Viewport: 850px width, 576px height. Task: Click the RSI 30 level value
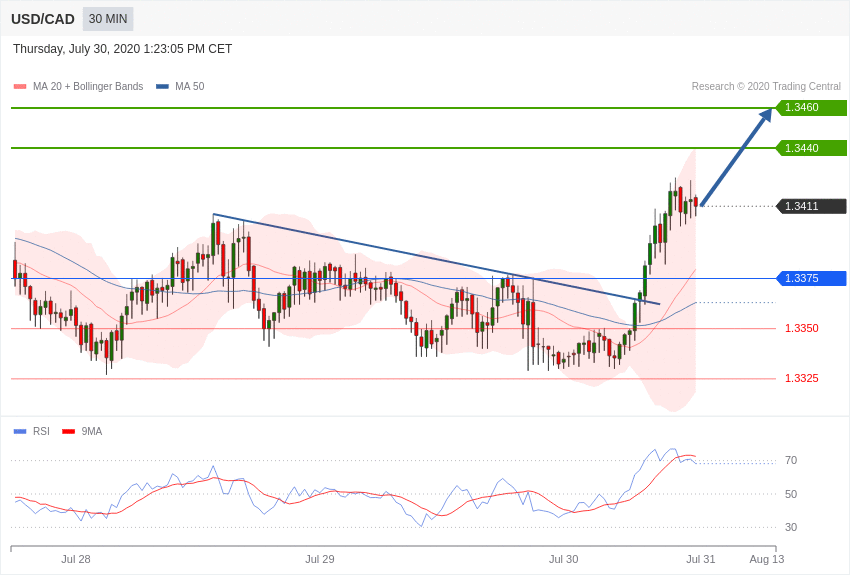tap(791, 527)
